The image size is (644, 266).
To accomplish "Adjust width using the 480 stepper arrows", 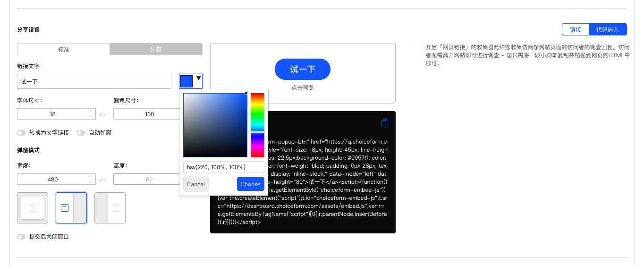I will pyautogui.click(x=90, y=180).
